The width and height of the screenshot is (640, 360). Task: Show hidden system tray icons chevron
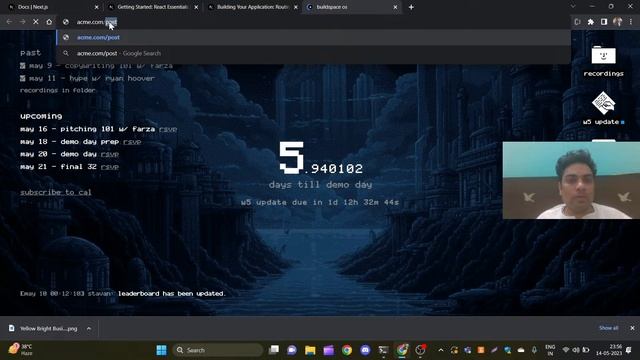pyautogui.click(x=441, y=350)
